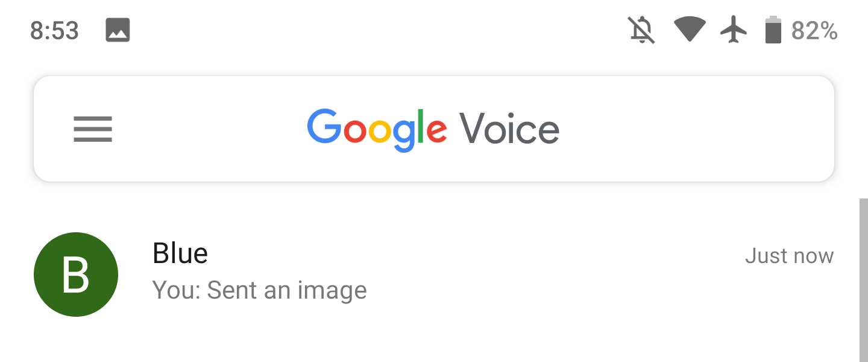Click the green B contact avatar
This screenshot has height=362, width=868.
[x=75, y=274]
